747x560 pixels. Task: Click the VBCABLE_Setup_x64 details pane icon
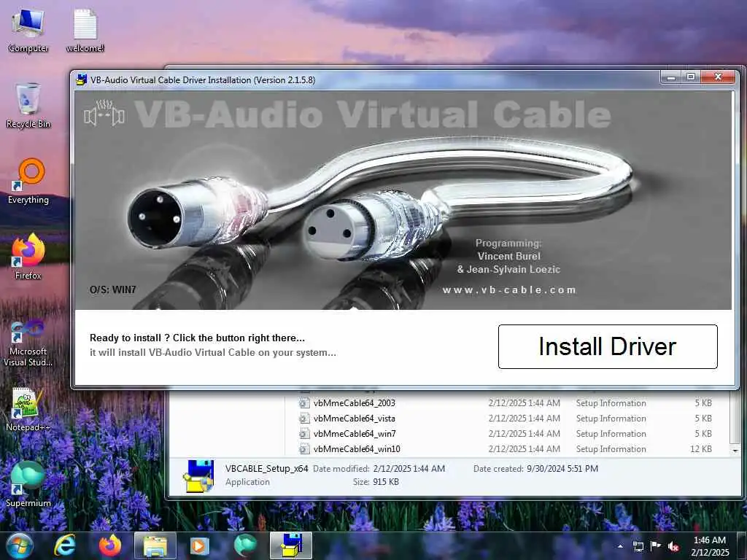tap(198, 475)
